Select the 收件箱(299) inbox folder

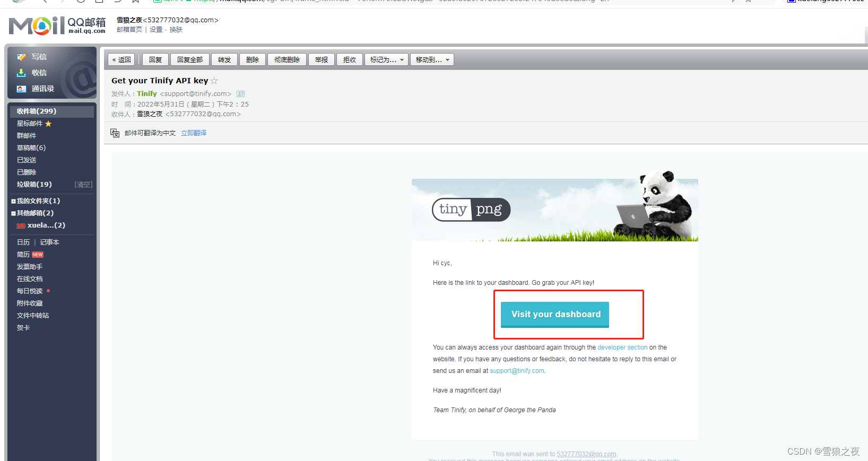pyautogui.click(x=51, y=111)
